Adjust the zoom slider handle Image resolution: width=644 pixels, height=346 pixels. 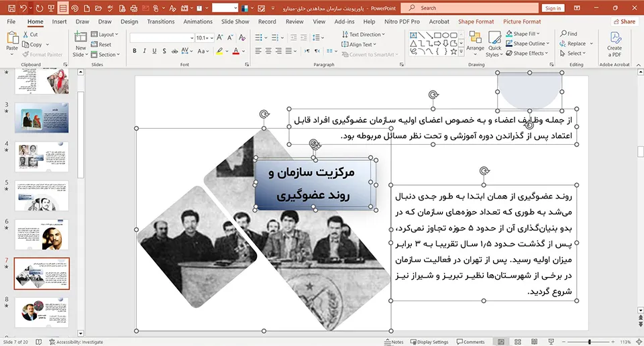pos(590,342)
